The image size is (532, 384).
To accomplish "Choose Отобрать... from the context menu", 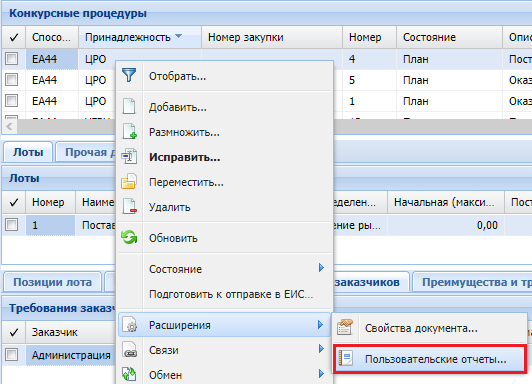I will (224, 76).
